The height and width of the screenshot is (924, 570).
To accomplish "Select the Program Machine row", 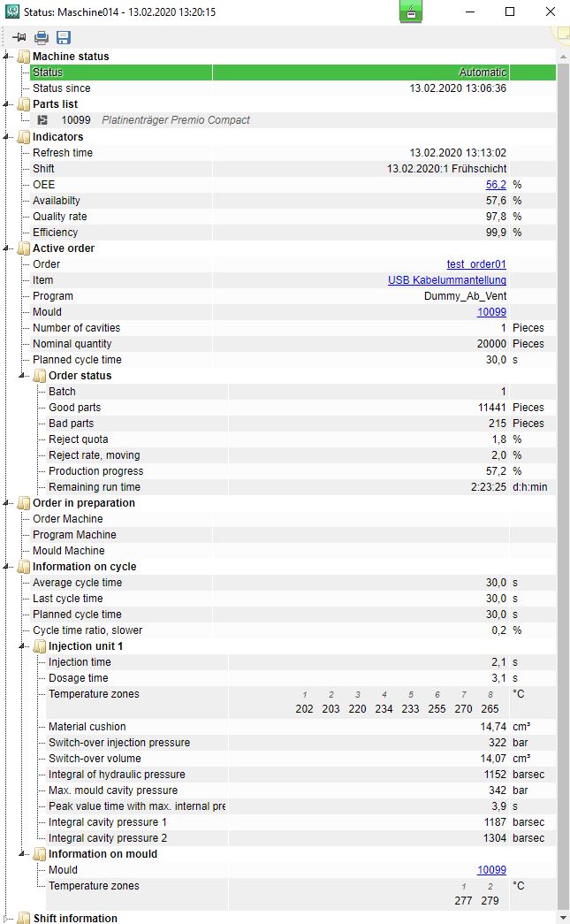I will [x=293, y=535].
